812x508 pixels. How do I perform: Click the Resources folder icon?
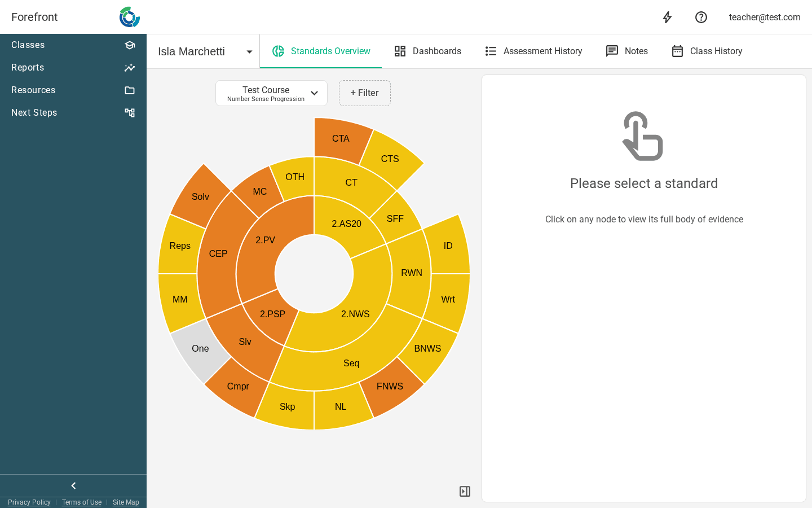(130, 90)
